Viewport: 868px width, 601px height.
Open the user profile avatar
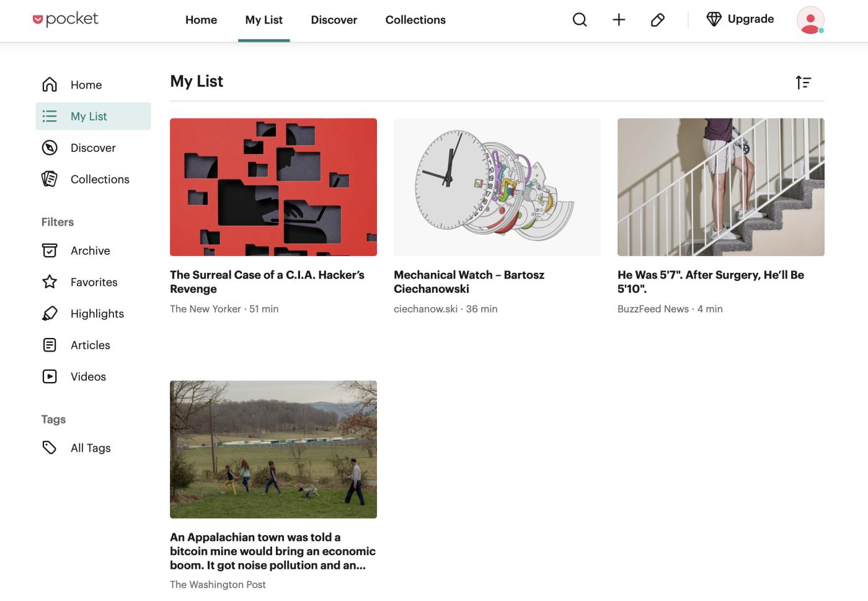(810, 20)
